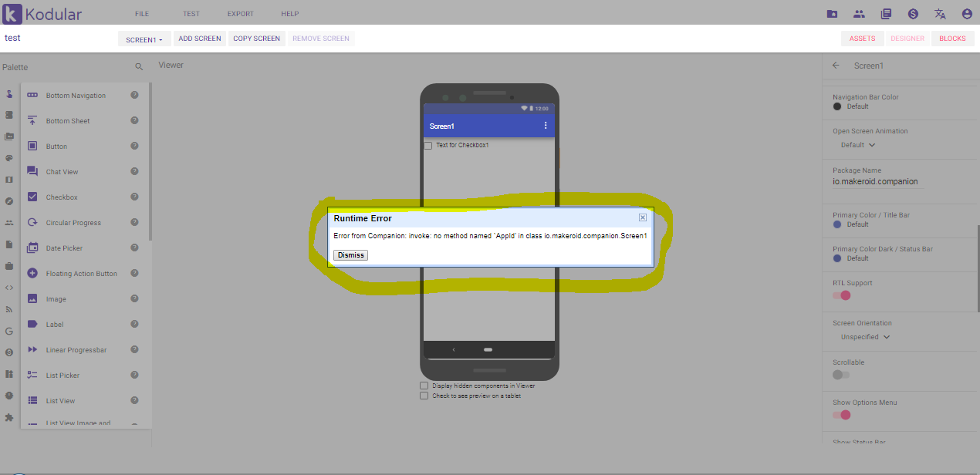
Task: Click the dollar donate icon in header
Action: [x=913, y=14]
